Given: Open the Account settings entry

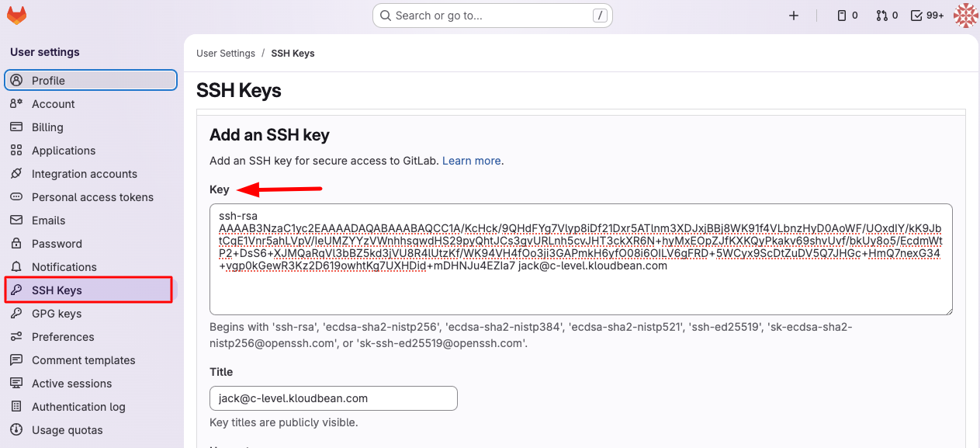Looking at the screenshot, I should [53, 103].
